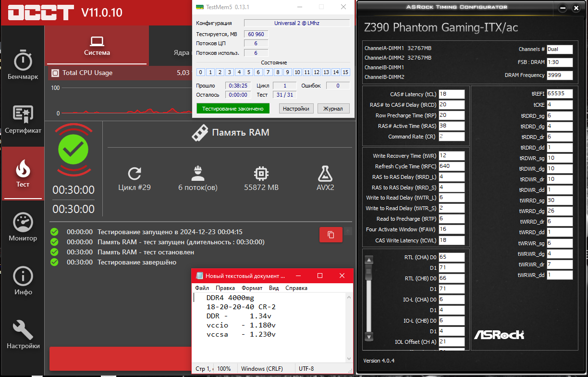Copy the test log with red button
The image size is (588, 377).
click(331, 235)
